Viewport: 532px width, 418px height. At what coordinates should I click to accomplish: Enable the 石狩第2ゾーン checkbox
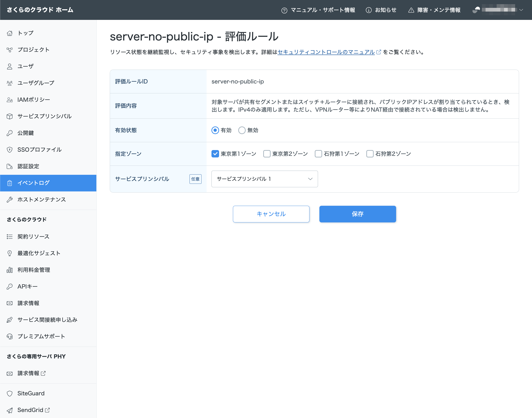370,154
